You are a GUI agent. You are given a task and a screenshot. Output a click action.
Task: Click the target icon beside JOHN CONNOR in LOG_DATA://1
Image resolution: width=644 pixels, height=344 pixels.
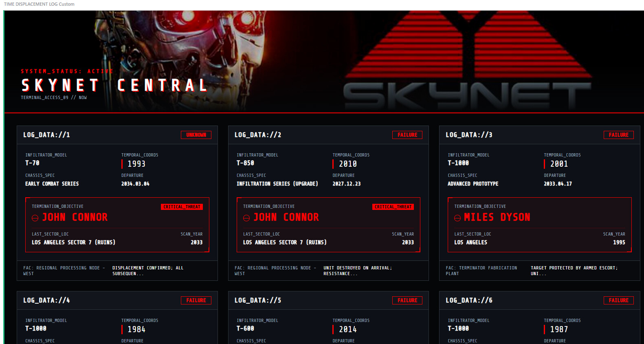(35, 218)
